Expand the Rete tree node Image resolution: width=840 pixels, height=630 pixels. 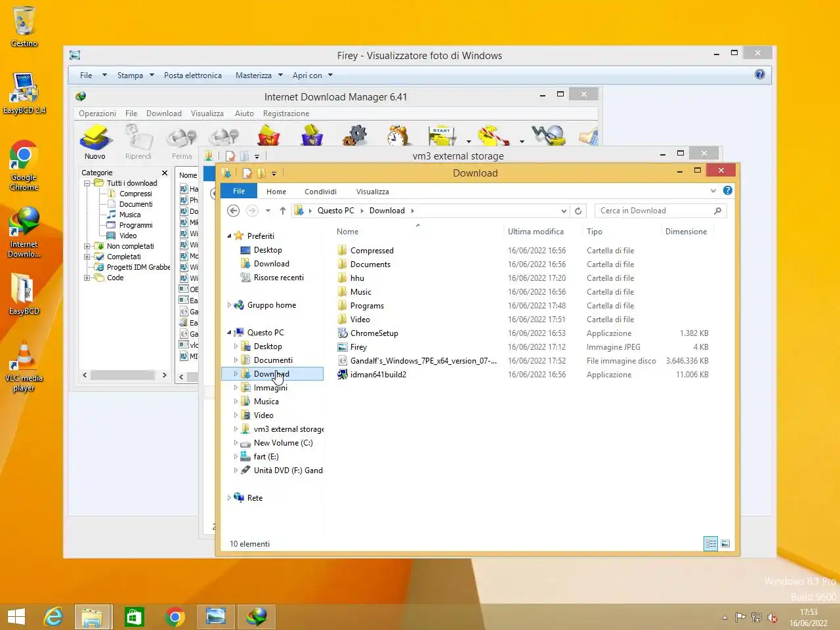(x=229, y=498)
